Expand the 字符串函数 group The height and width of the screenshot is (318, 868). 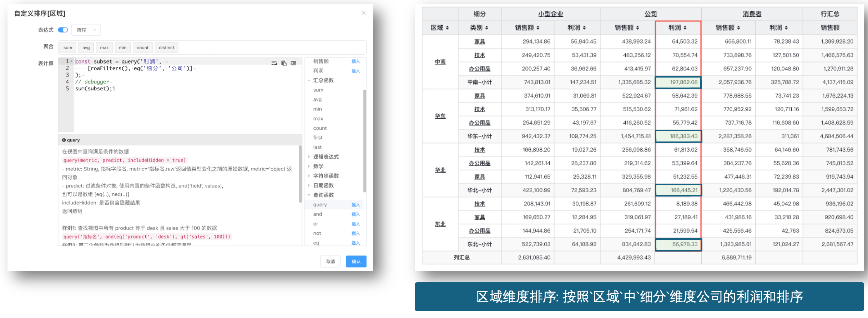309,176
